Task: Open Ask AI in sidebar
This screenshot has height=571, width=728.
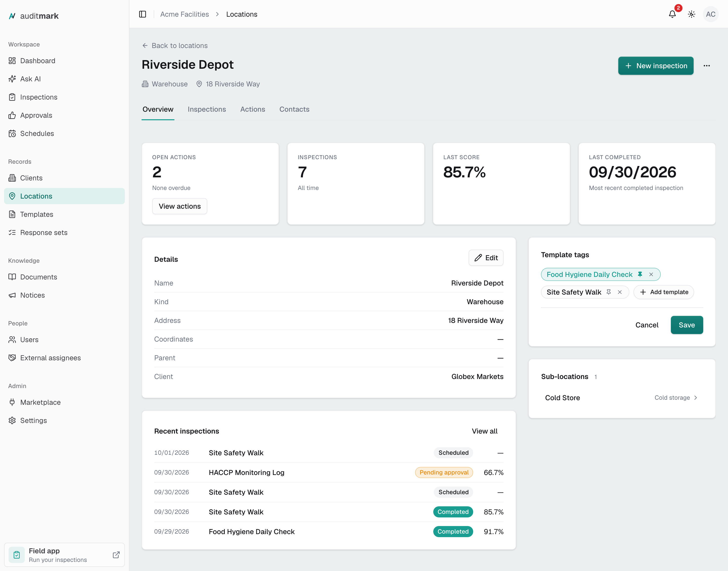Action: point(64,79)
